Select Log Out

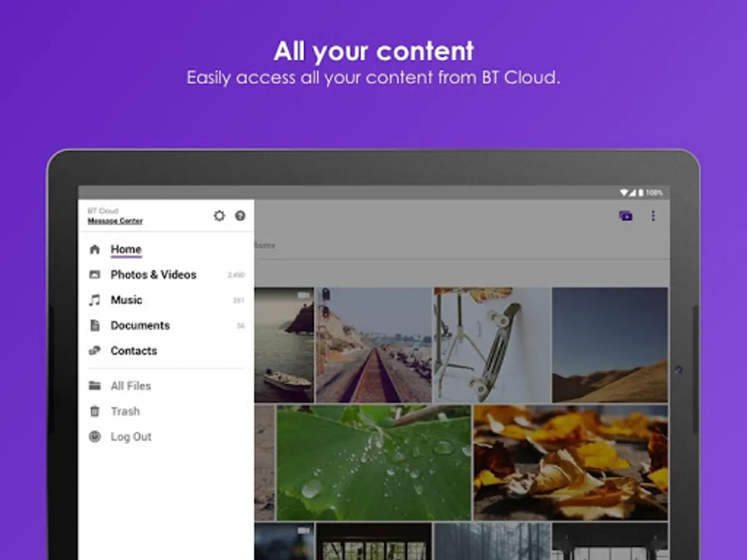pyautogui.click(x=131, y=437)
